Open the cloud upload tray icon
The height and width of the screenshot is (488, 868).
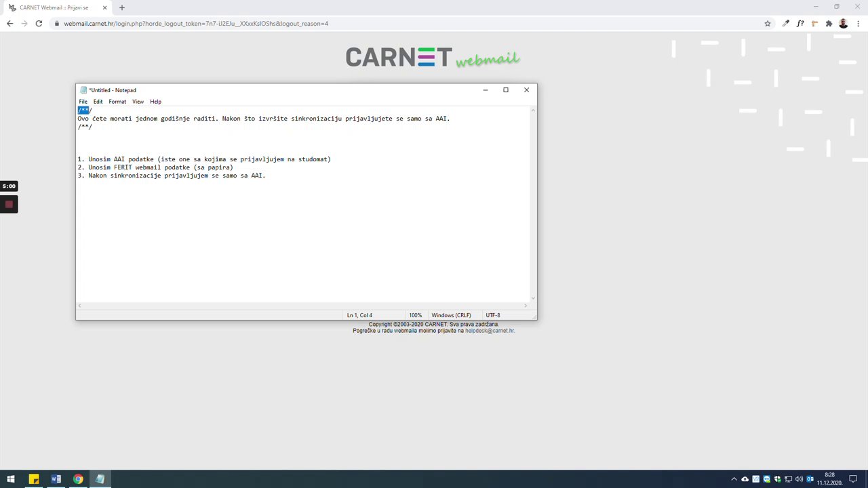745,479
